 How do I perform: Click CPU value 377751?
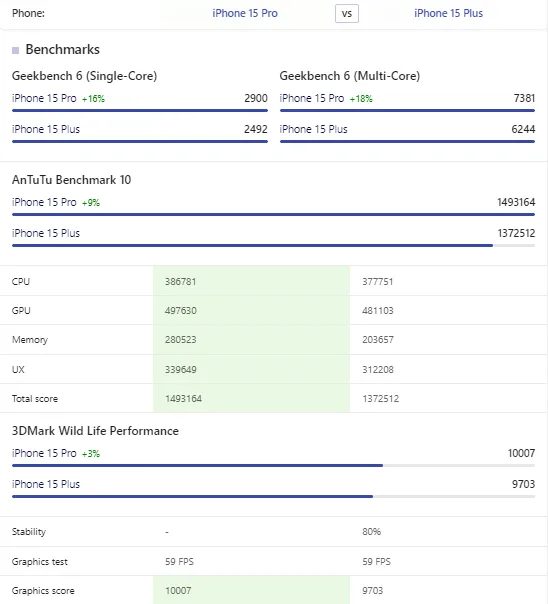[x=377, y=282]
